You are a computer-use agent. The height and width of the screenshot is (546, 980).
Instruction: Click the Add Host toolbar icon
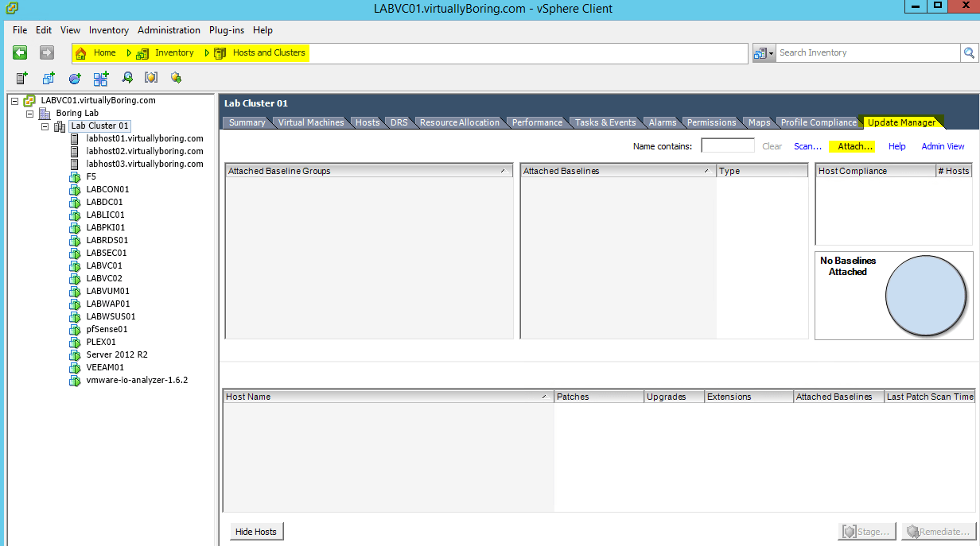click(22, 78)
